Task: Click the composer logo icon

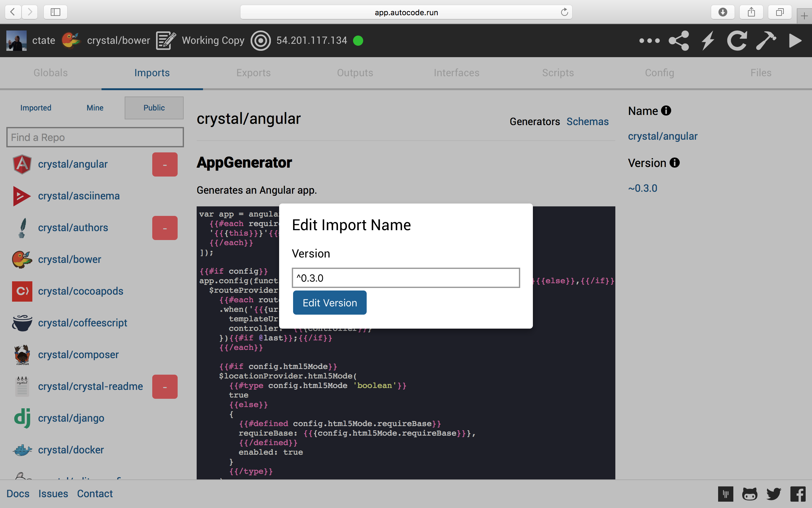Action: [x=22, y=355]
